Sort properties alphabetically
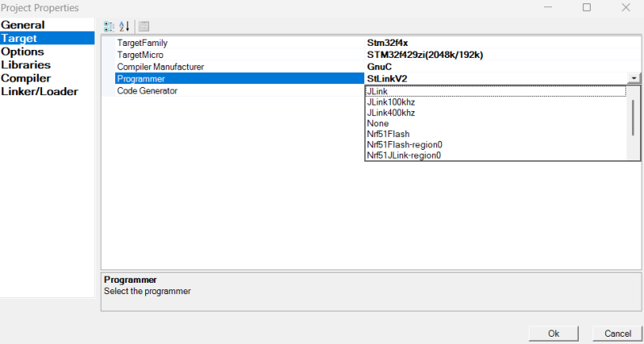This screenshot has width=644, height=344. 125,26
